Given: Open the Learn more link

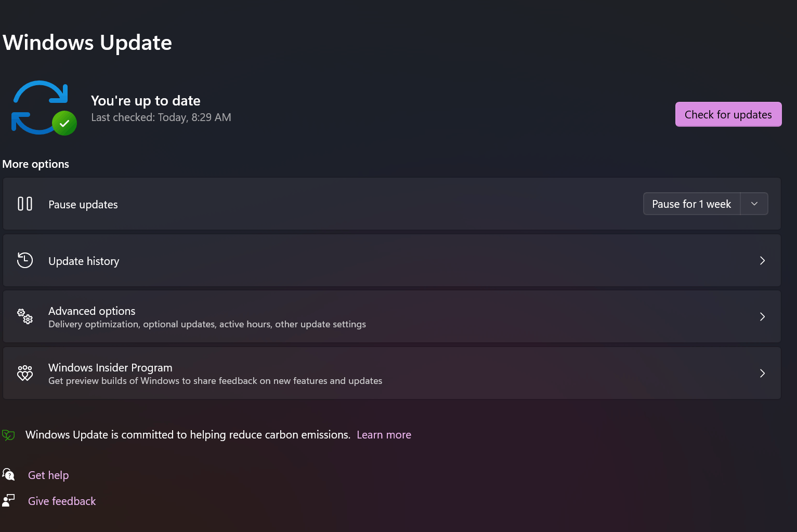Looking at the screenshot, I should click(384, 435).
